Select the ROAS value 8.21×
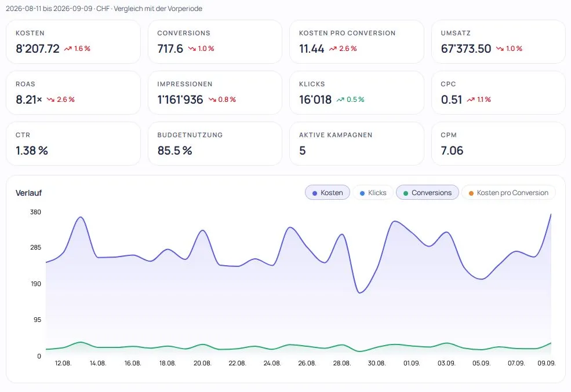This screenshot has height=392, width=571. (29, 99)
